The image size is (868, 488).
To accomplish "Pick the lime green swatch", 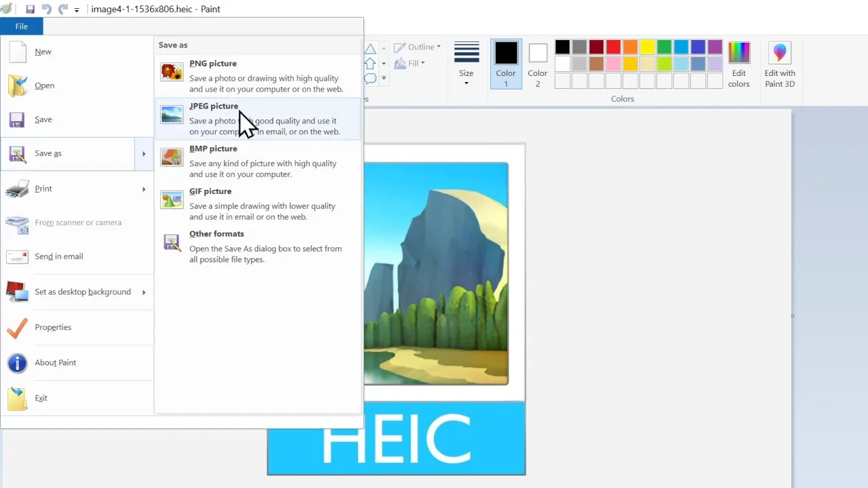I will pos(664,64).
